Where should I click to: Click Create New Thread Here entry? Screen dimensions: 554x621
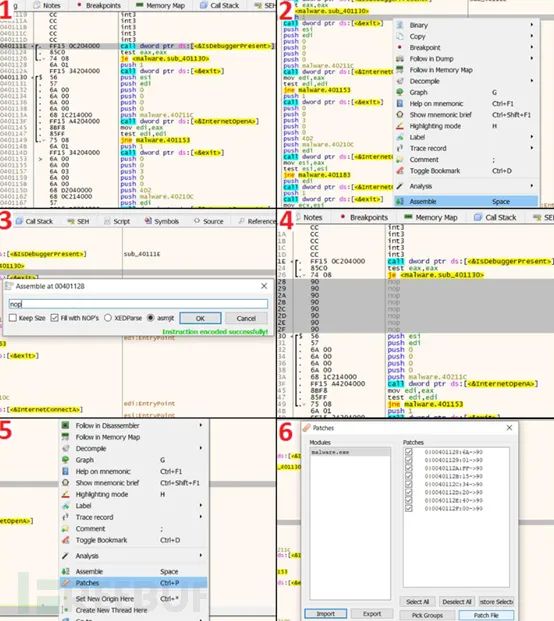pyautogui.click(x=111, y=610)
